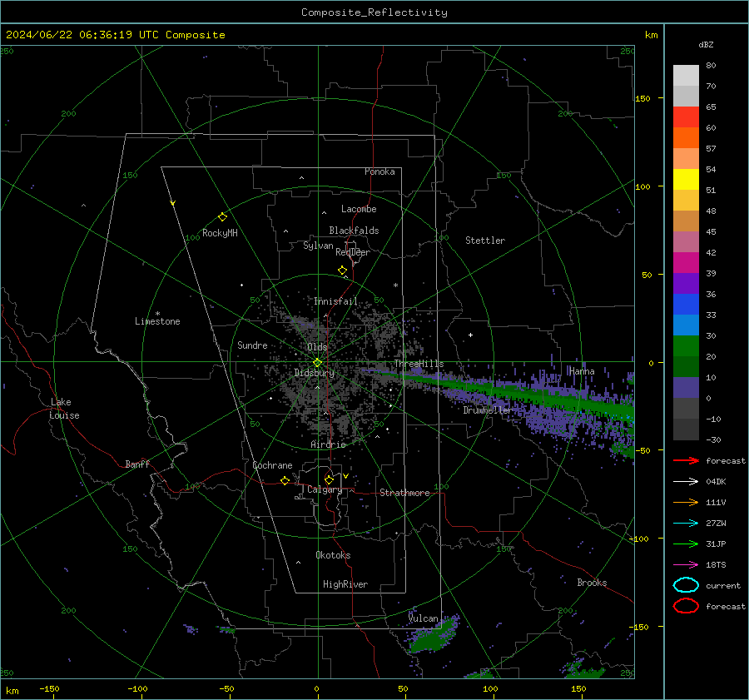The width and height of the screenshot is (749, 700).
Task: Click the Calgary map label
Action: point(325,489)
